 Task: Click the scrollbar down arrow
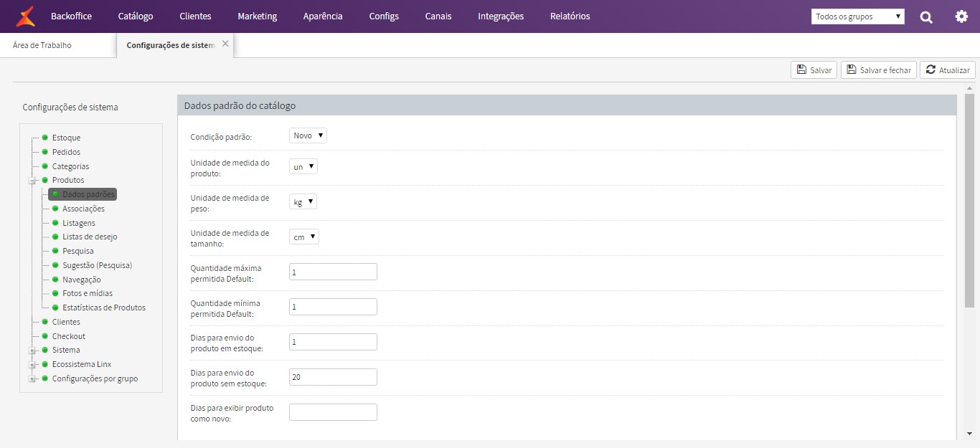[969, 434]
